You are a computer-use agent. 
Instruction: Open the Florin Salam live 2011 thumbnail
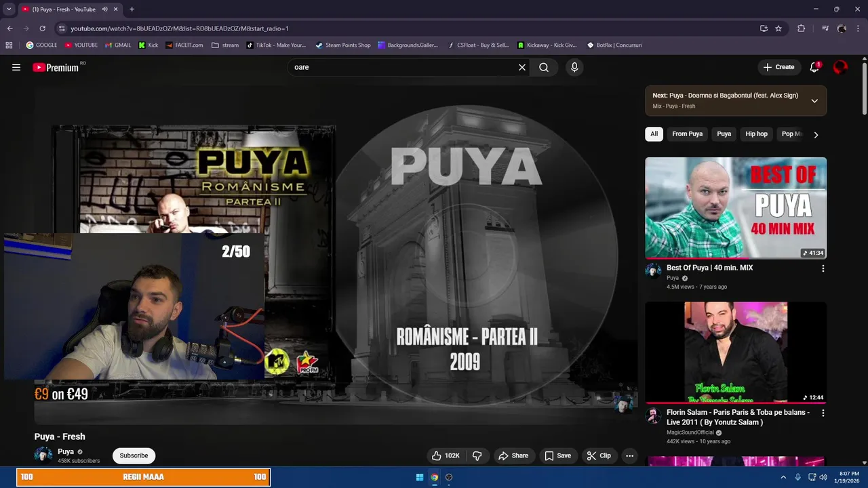[736, 352]
